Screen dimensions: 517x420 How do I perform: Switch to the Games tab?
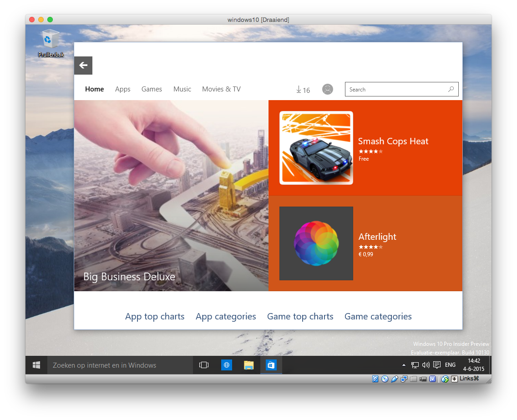click(152, 89)
